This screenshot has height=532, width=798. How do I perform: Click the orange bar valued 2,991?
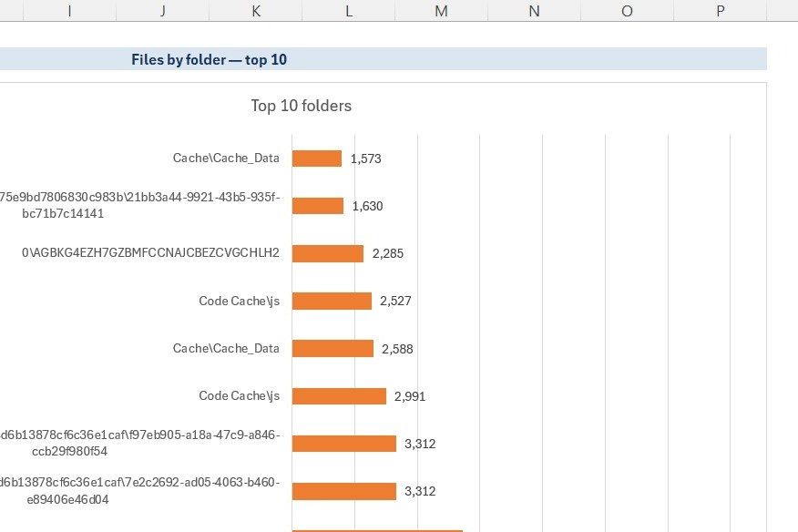coord(340,396)
